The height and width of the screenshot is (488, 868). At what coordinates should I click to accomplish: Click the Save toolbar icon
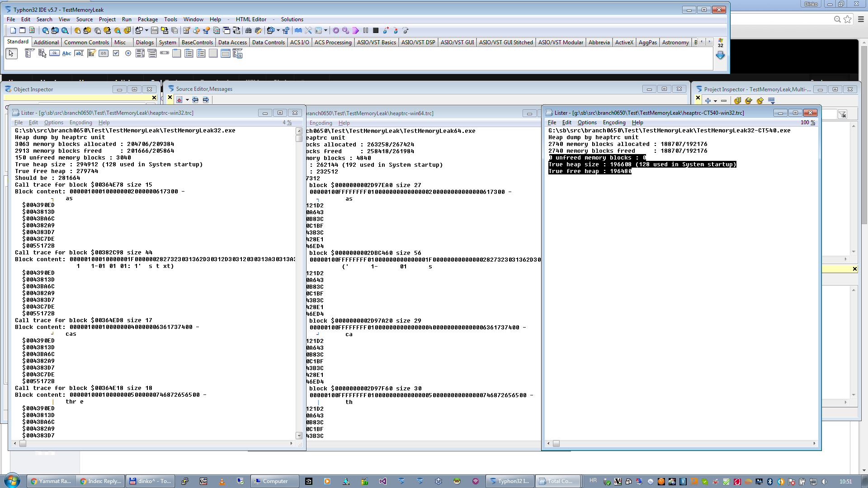155,30
